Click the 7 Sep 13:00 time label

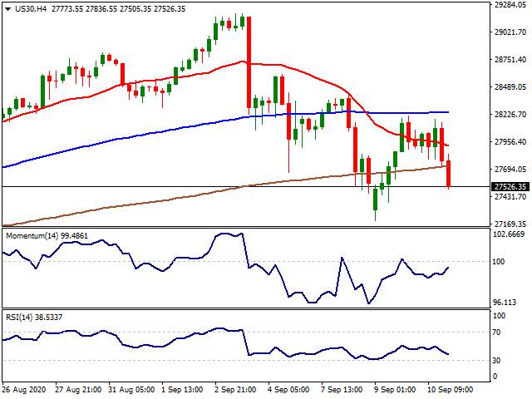click(x=342, y=389)
